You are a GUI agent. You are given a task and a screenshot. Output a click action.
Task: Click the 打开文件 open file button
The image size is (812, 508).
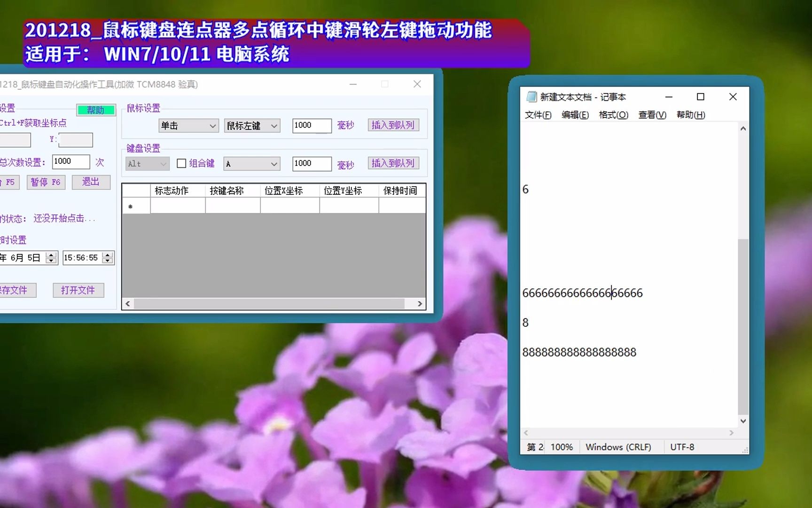(x=78, y=290)
